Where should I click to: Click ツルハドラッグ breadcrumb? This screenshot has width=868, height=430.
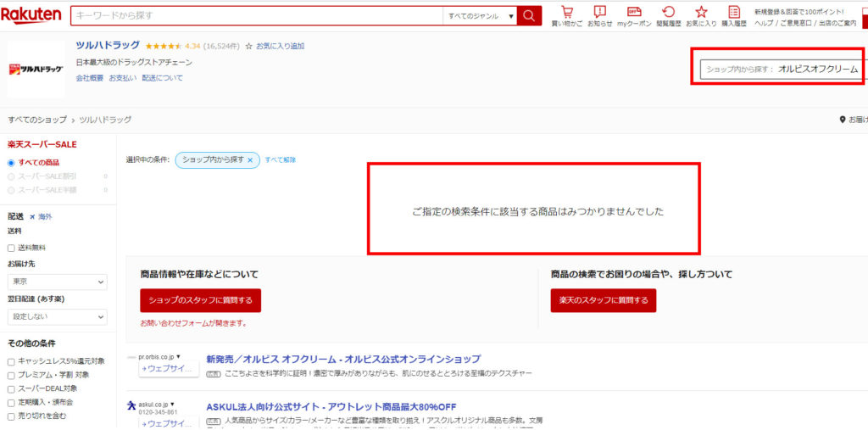pos(105,120)
